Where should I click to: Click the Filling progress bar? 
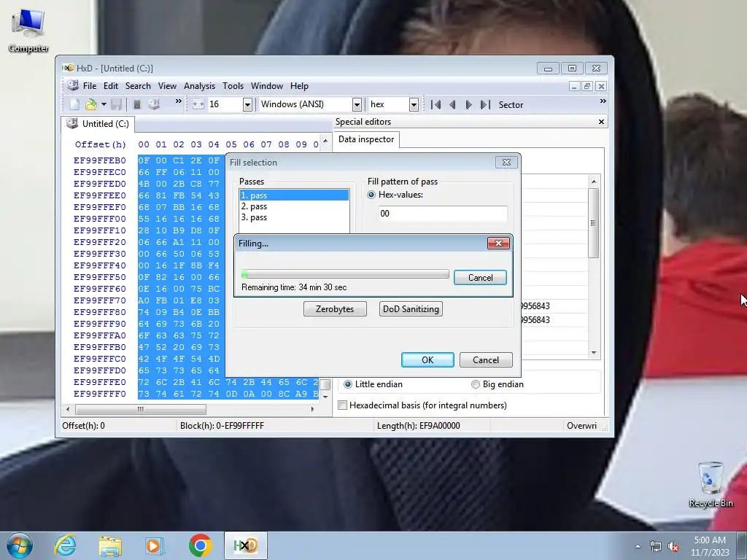pyautogui.click(x=345, y=274)
